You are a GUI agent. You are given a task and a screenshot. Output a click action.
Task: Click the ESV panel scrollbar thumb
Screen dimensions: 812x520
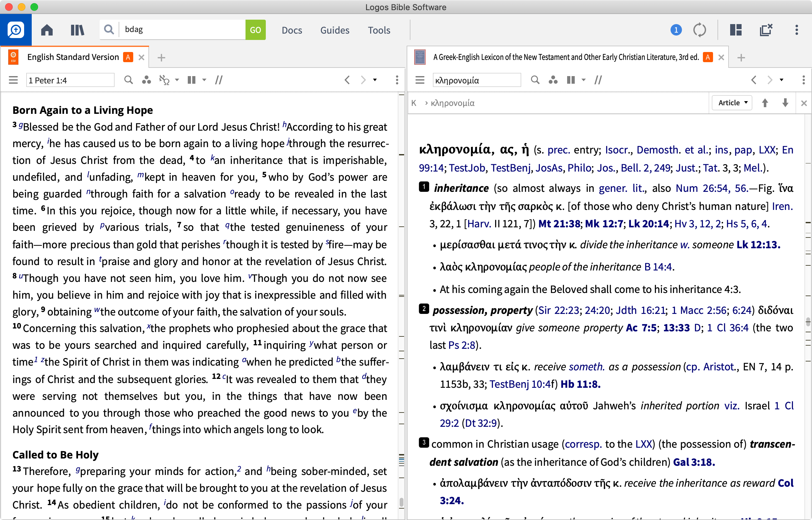(x=401, y=503)
